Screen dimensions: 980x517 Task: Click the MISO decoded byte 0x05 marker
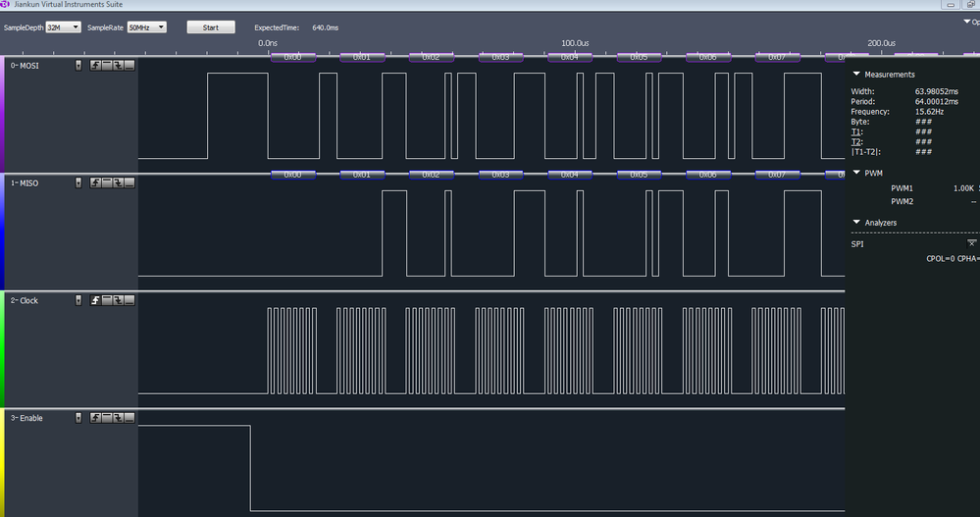pos(639,175)
